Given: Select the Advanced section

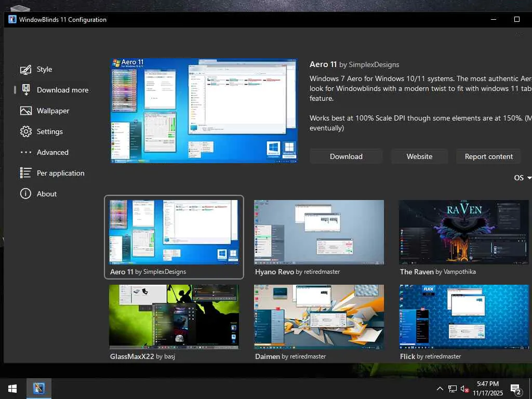Looking at the screenshot, I should point(52,152).
